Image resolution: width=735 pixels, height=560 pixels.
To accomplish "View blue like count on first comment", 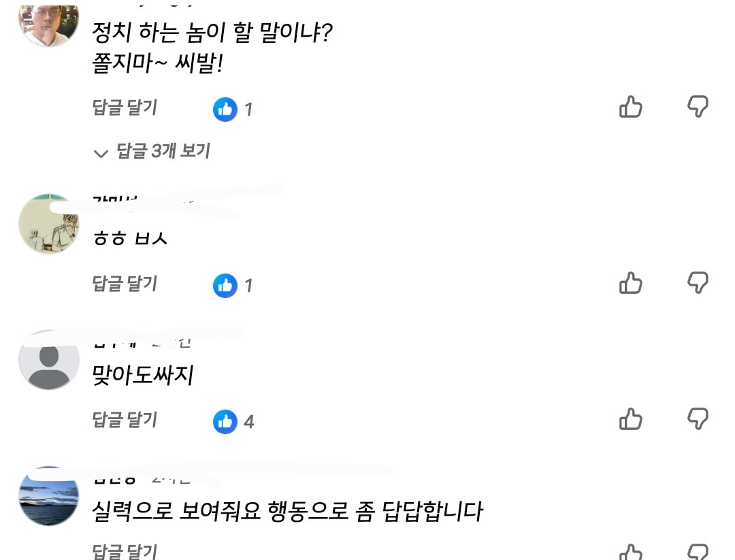I will [x=233, y=109].
